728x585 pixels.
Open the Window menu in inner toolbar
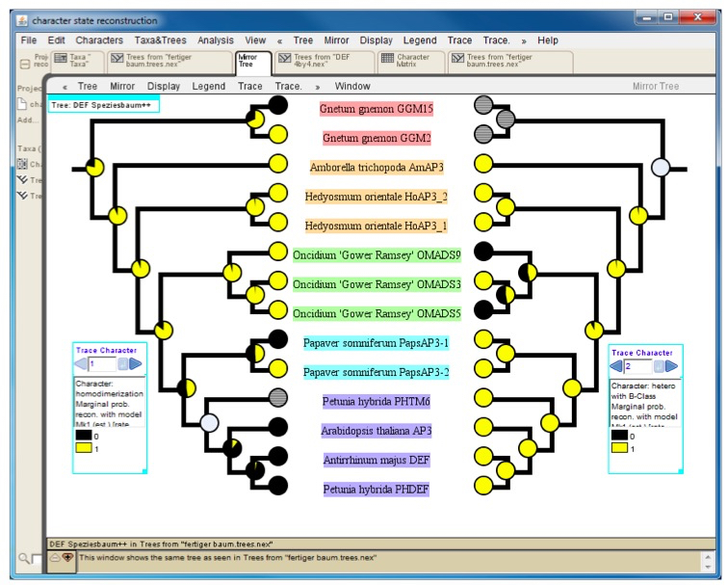pyautogui.click(x=352, y=87)
